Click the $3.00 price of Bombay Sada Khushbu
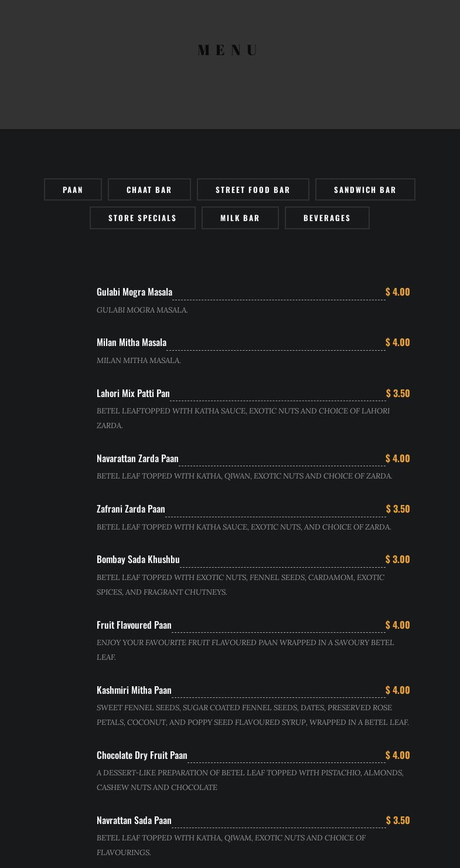This screenshot has height=868, width=460. click(x=397, y=560)
